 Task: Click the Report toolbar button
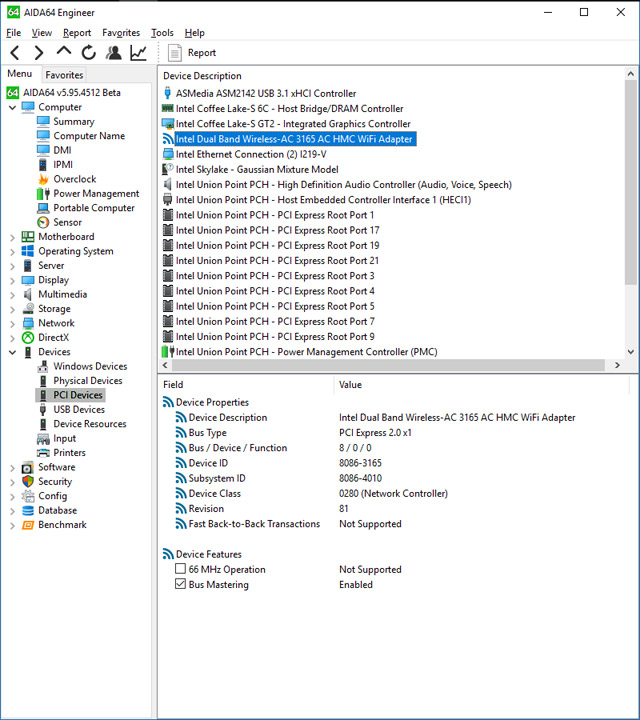tap(192, 53)
